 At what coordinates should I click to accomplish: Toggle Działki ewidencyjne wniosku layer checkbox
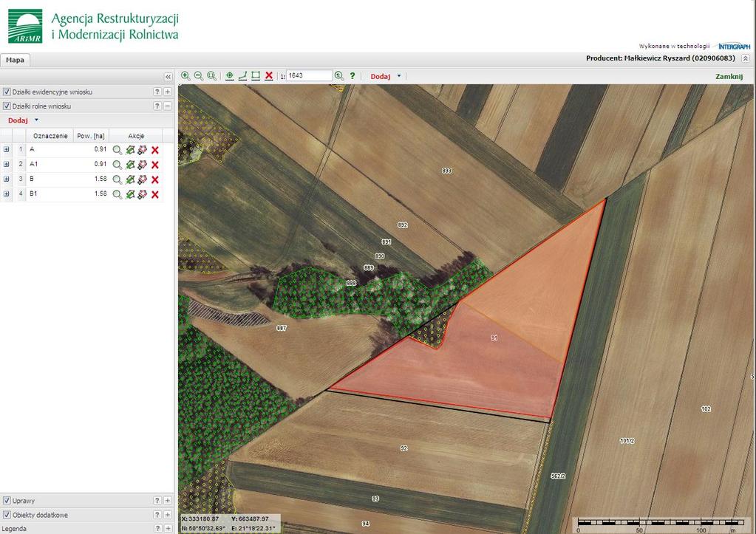click(x=7, y=92)
